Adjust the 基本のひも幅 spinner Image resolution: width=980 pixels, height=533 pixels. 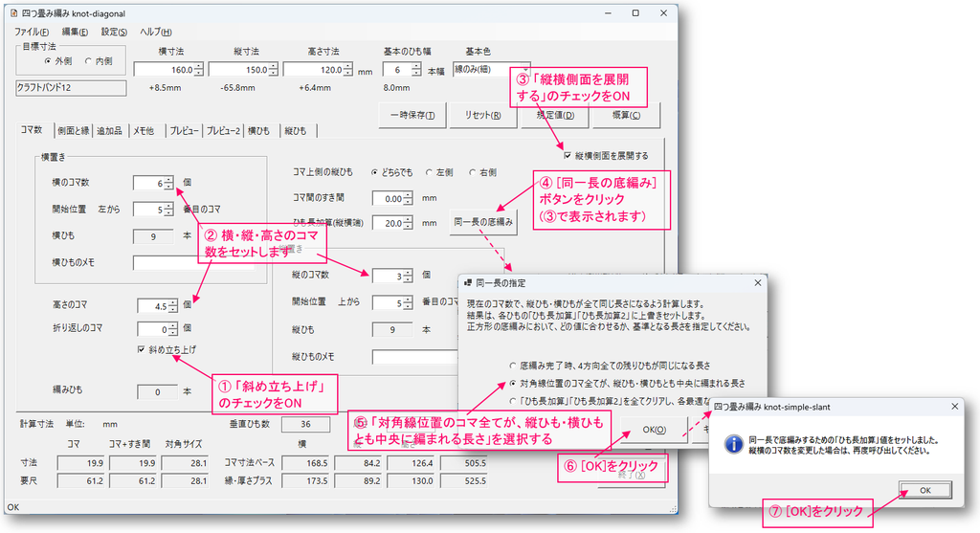[x=416, y=70]
